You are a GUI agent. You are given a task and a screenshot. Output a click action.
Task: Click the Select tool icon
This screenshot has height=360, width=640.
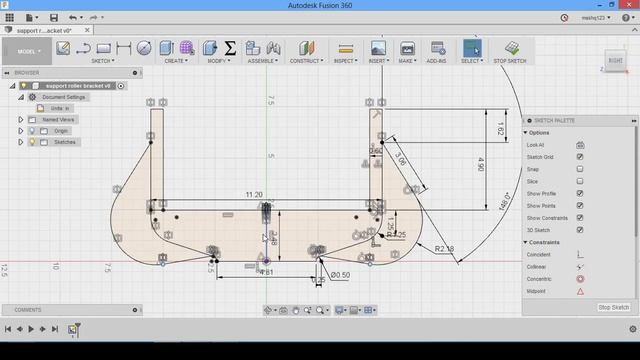472,48
